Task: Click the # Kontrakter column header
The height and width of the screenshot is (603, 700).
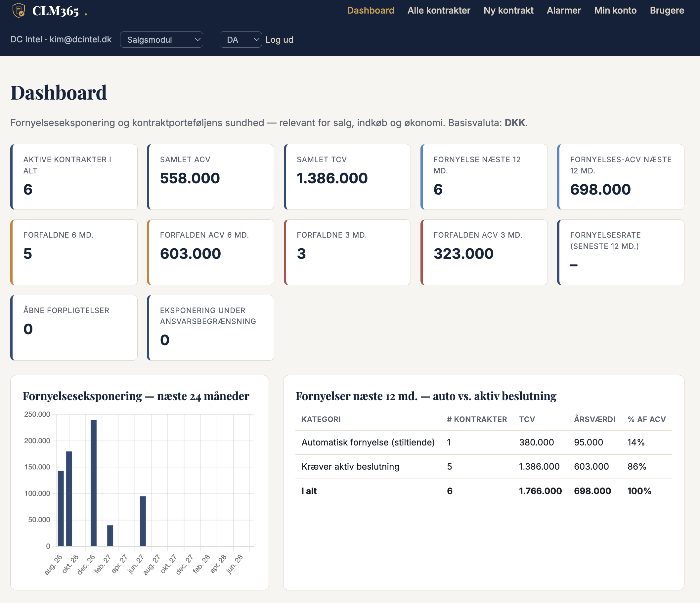Action: pos(477,419)
